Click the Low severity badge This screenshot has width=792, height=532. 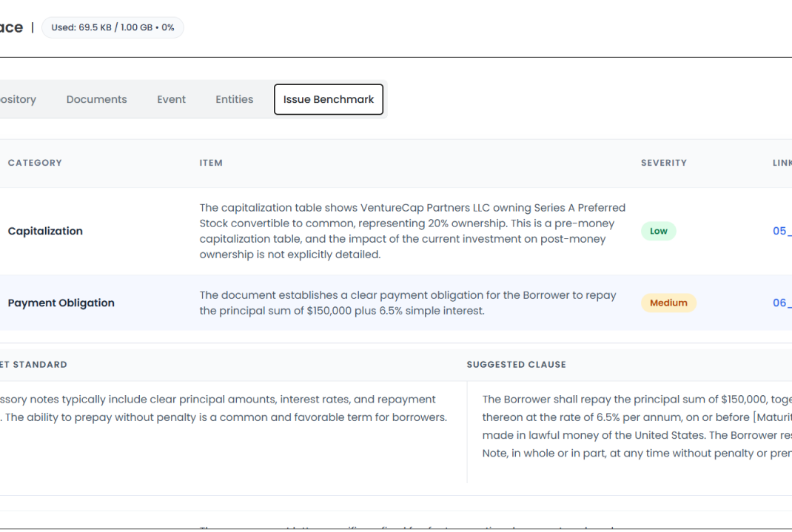658,231
